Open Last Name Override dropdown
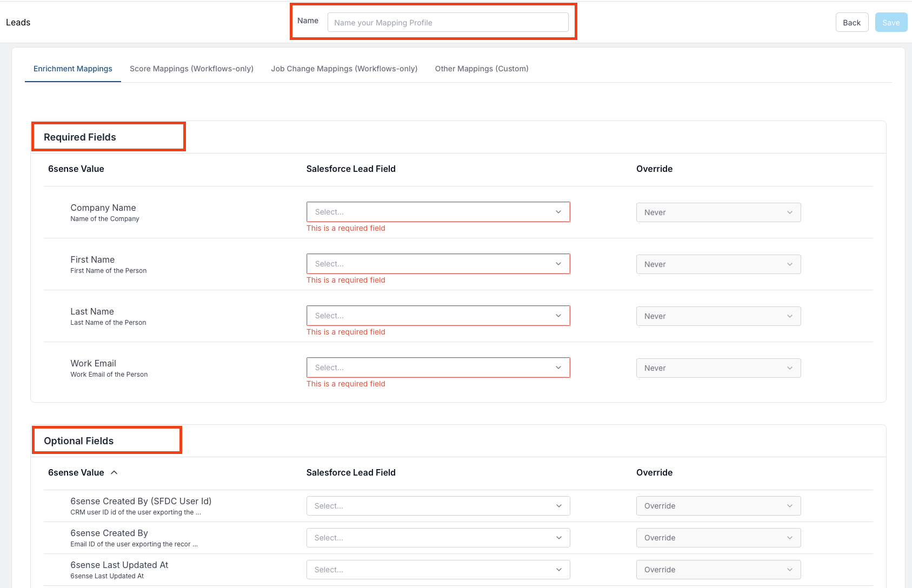 [718, 316]
